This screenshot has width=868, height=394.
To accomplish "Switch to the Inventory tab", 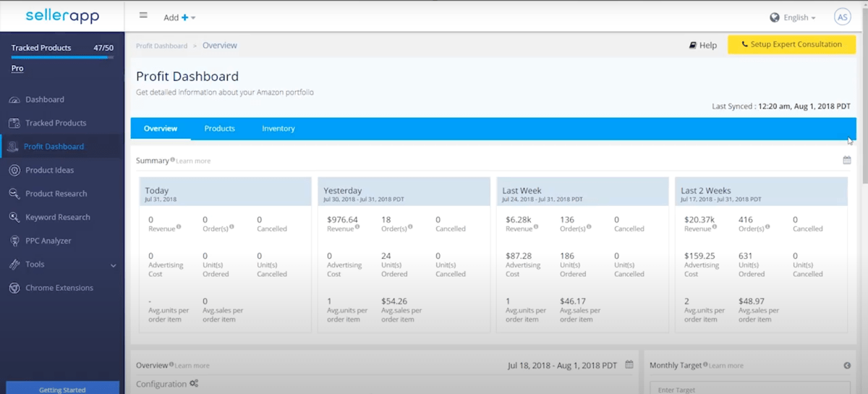I will click(278, 129).
